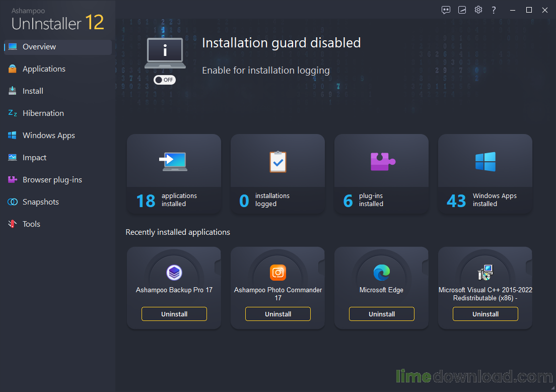Open help via the question mark icon

(494, 10)
